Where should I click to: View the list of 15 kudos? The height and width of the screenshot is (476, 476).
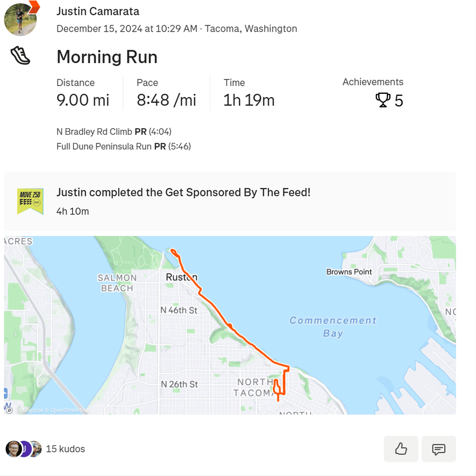coord(65,449)
